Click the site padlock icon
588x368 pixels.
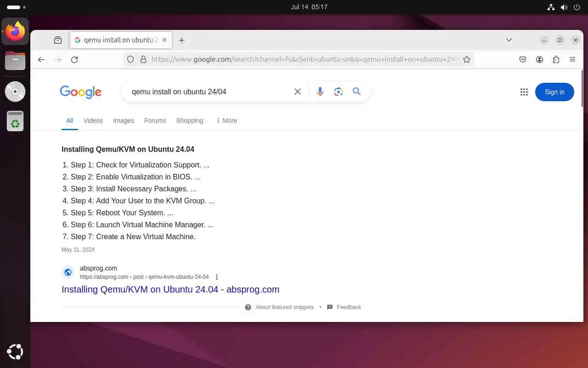[143, 59]
